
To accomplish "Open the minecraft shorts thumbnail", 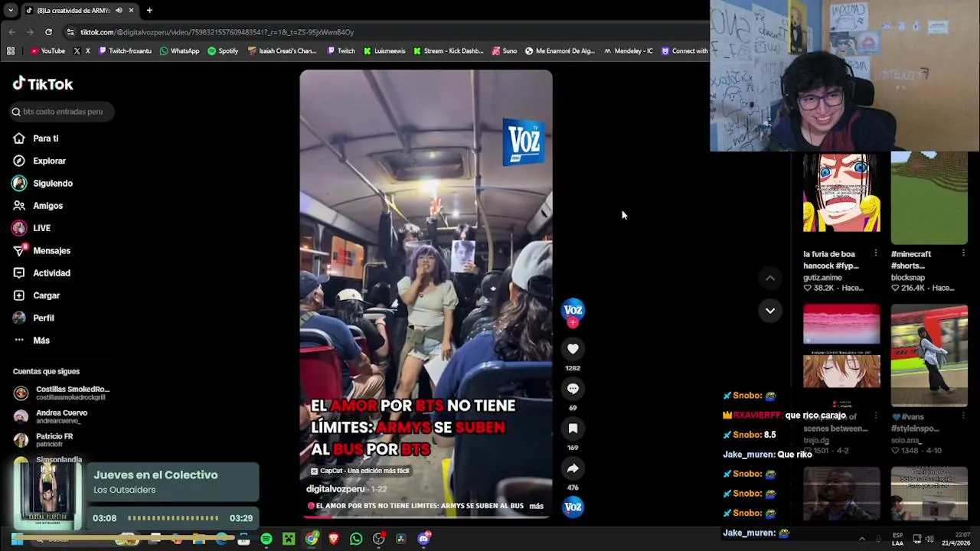I will tap(929, 197).
